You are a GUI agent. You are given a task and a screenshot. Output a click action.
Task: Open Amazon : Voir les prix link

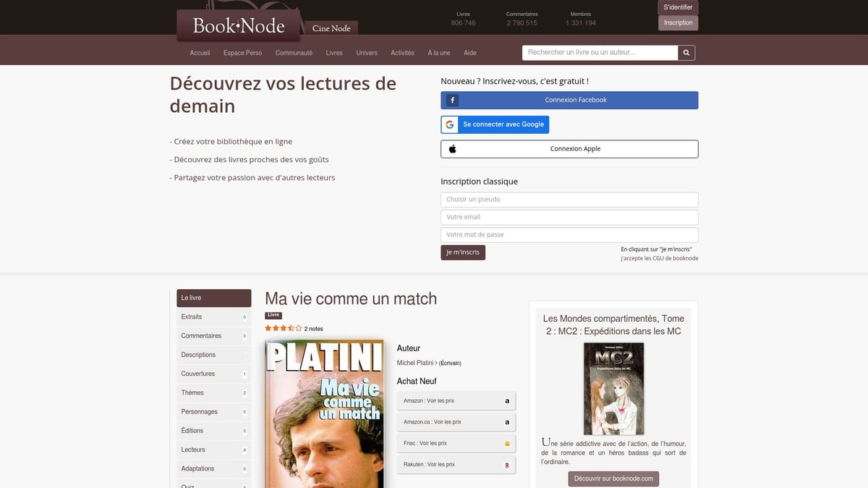coord(456,401)
